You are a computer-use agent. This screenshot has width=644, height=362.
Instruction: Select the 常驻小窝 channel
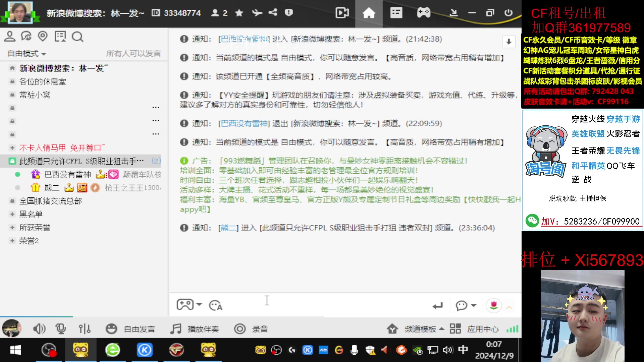click(35, 95)
